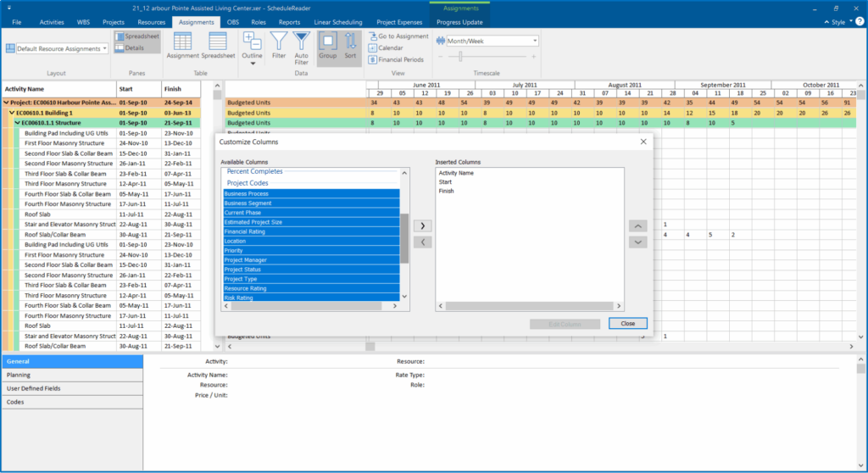Move column up in Inserted Columns

point(637,226)
